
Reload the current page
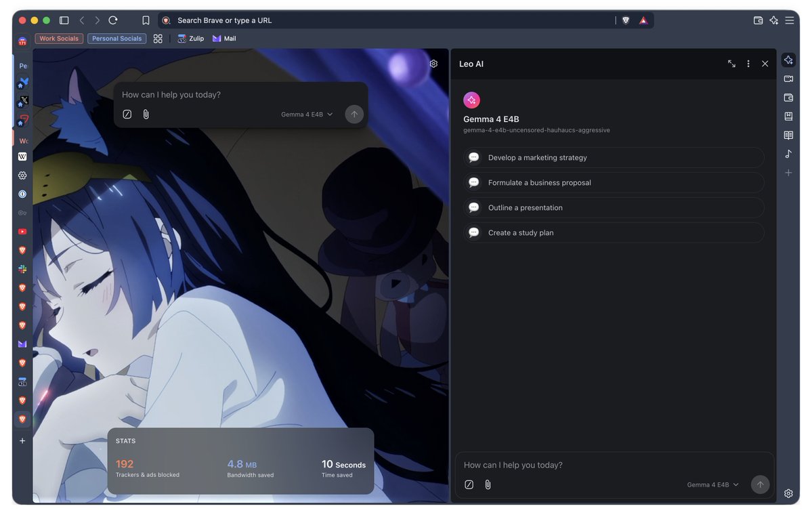(x=113, y=20)
